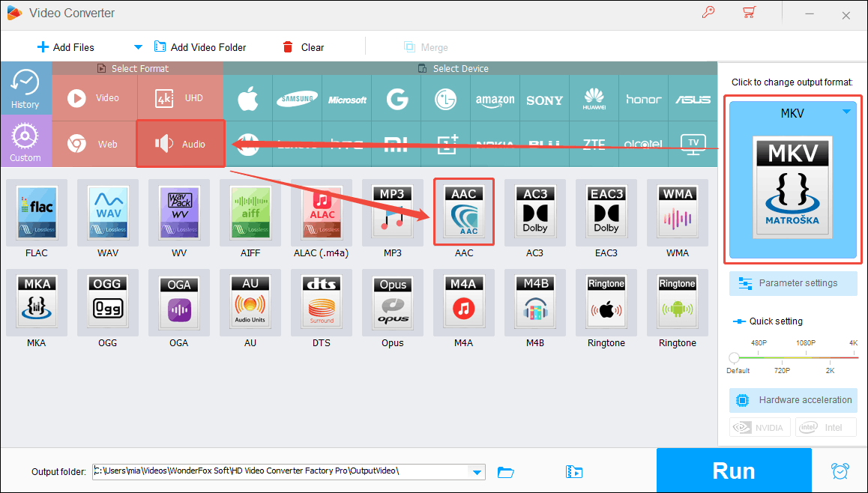Select the AAC audio format
The image size is (868, 493).
pos(463,212)
